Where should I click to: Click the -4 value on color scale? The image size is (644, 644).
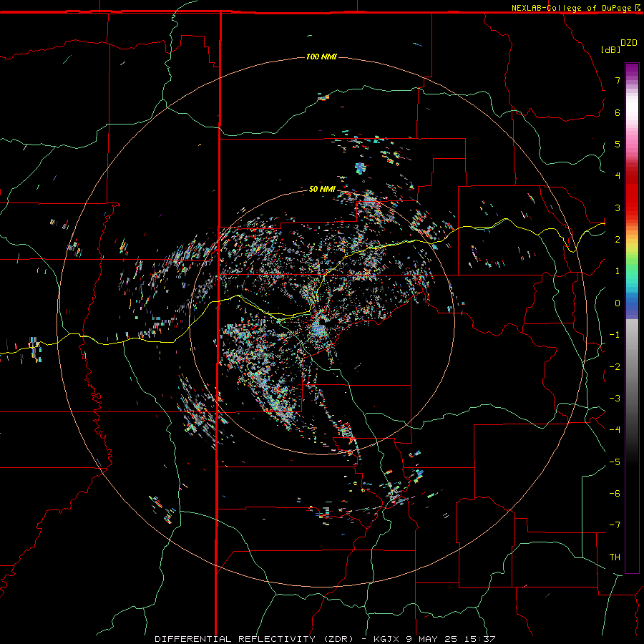click(615, 430)
